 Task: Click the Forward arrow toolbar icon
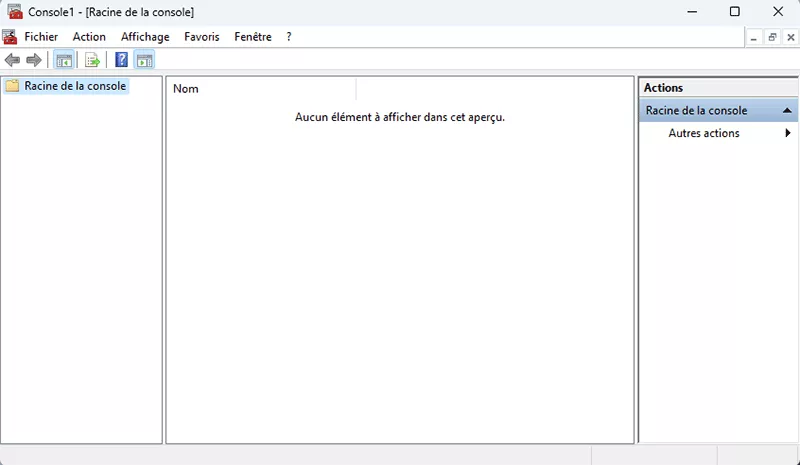coord(34,60)
